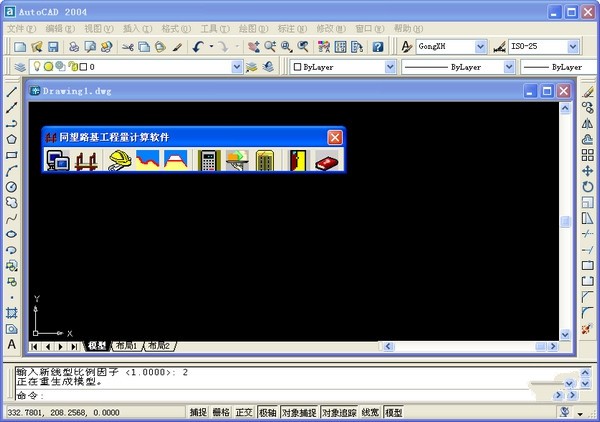Open the 视图 View menu
This screenshot has width=600, height=422.
99,29
